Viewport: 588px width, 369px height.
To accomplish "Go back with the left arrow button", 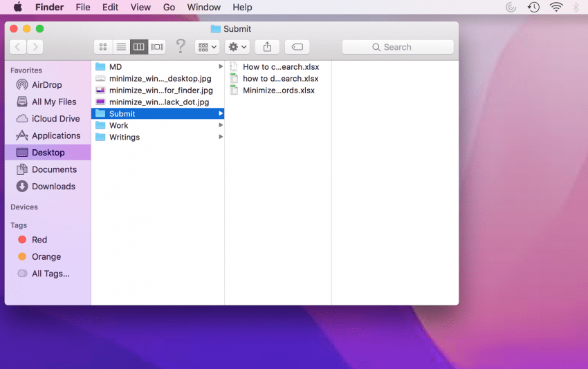I will pos(17,47).
